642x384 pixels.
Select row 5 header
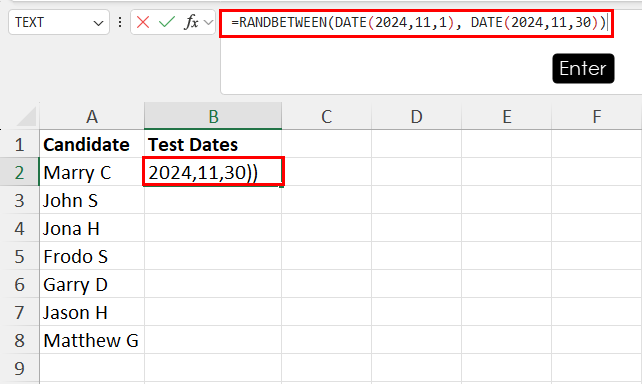coord(20,256)
